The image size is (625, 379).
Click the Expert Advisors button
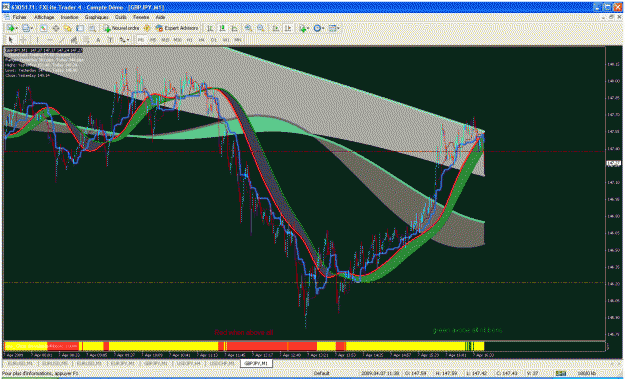pyautogui.click(x=177, y=28)
